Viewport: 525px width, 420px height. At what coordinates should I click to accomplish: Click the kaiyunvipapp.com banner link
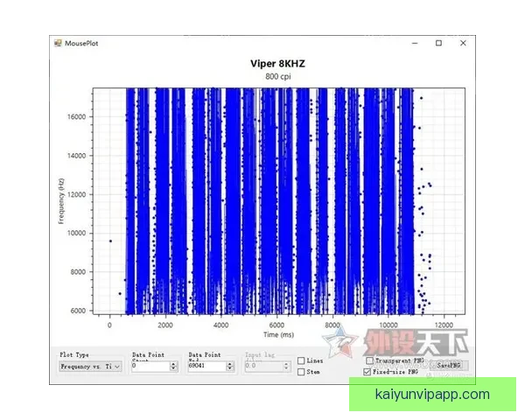[432, 395]
